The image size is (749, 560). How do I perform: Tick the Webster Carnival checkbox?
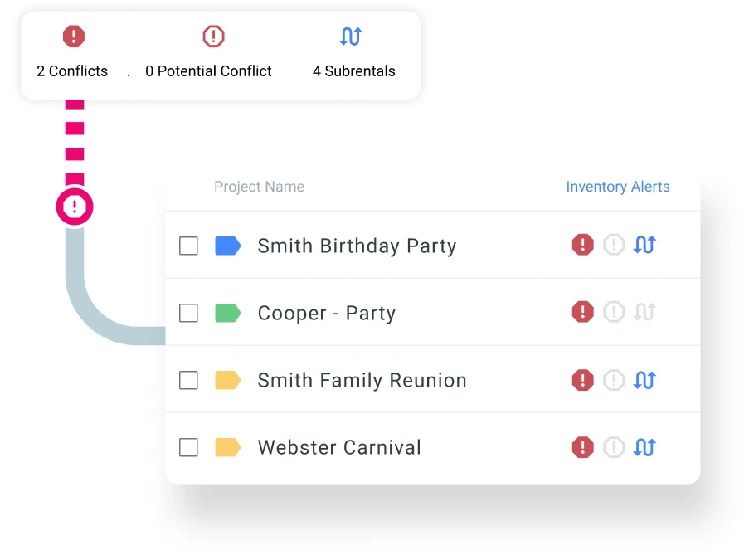189,447
